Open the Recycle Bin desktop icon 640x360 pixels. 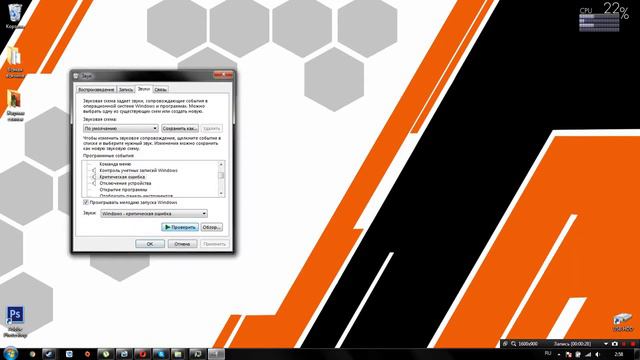(15, 16)
